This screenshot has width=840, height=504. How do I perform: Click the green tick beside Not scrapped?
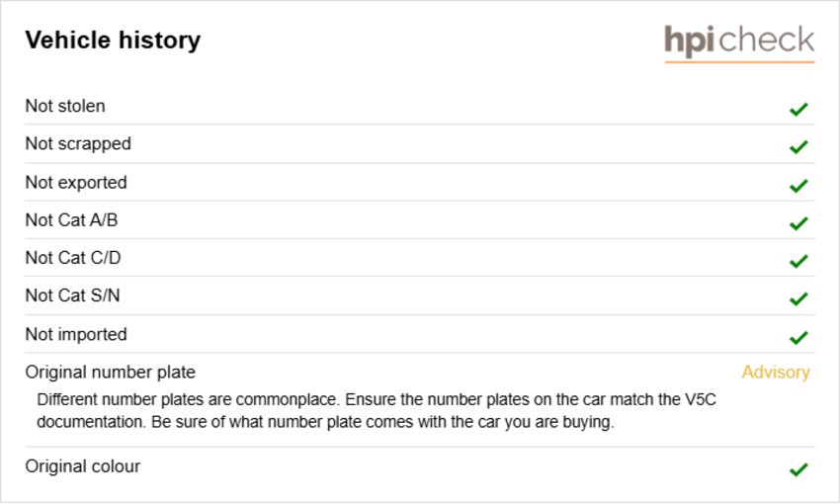(798, 146)
